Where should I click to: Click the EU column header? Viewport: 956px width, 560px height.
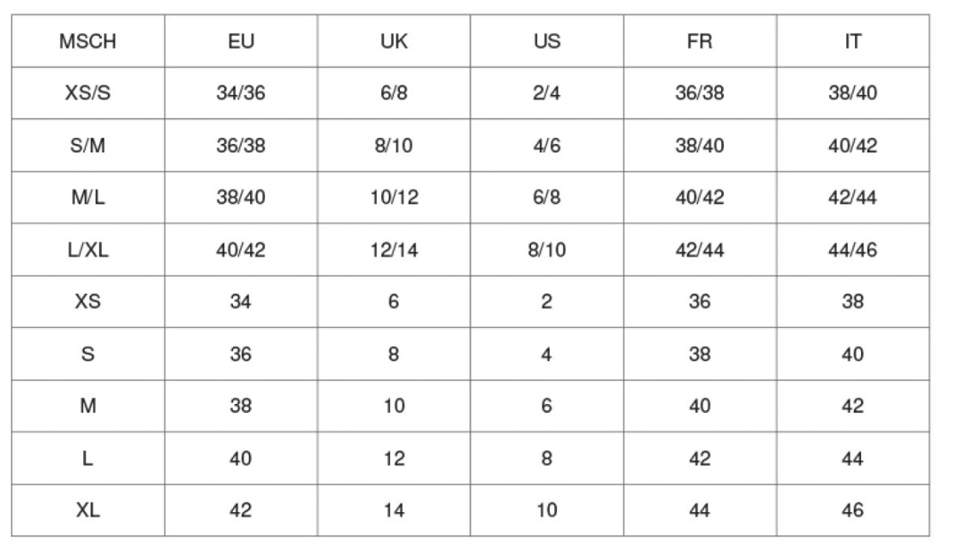[241, 42]
